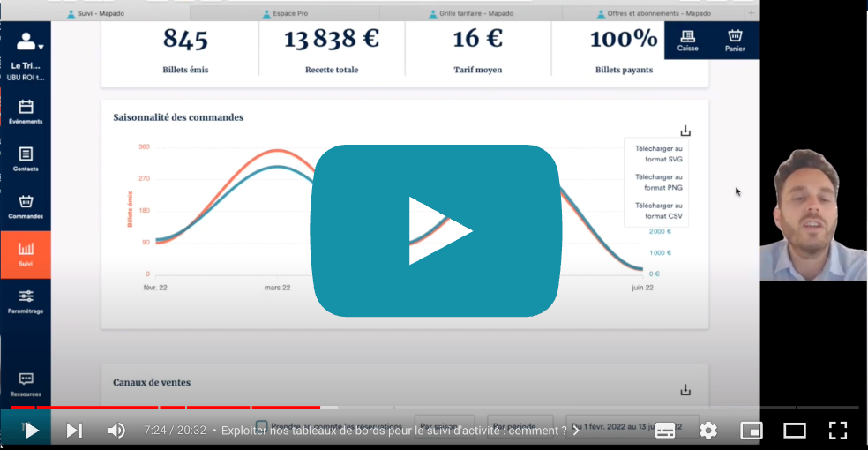Click the 'Saisonnalité des commandes' heading
The image size is (868, 450).
click(x=178, y=117)
